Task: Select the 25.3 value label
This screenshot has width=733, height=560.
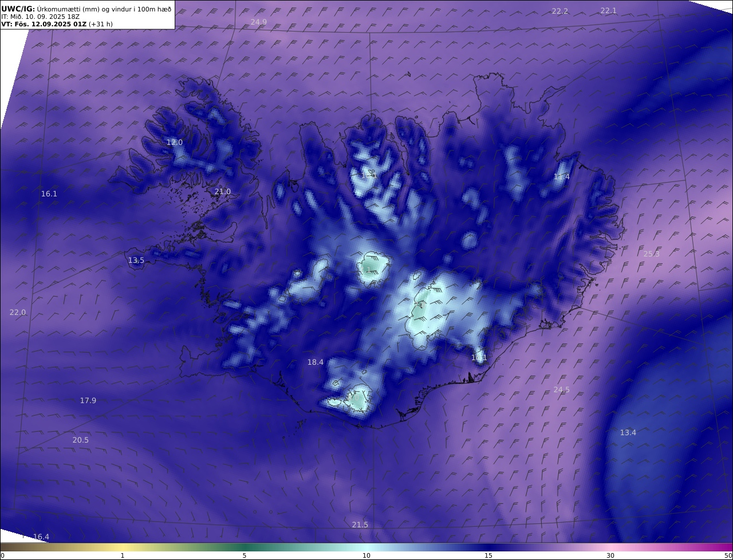Action: (652, 254)
